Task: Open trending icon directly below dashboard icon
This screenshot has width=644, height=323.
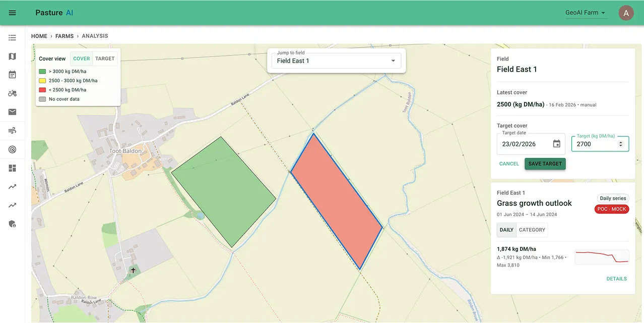Action: point(13,187)
